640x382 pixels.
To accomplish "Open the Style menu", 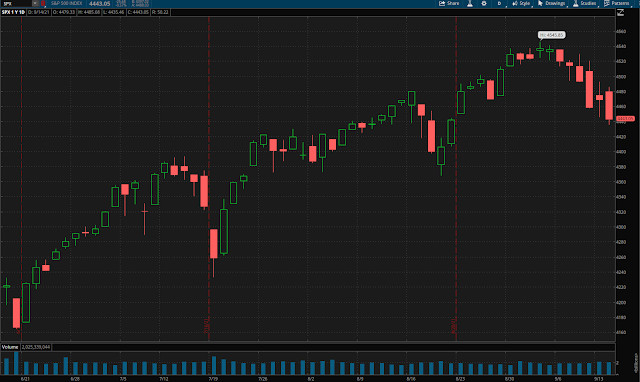I will [521, 3].
